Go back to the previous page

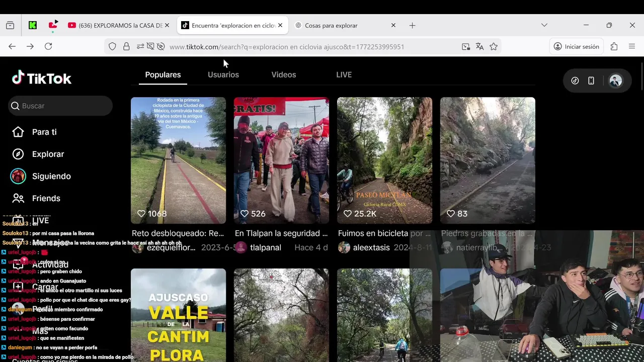(12, 47)
